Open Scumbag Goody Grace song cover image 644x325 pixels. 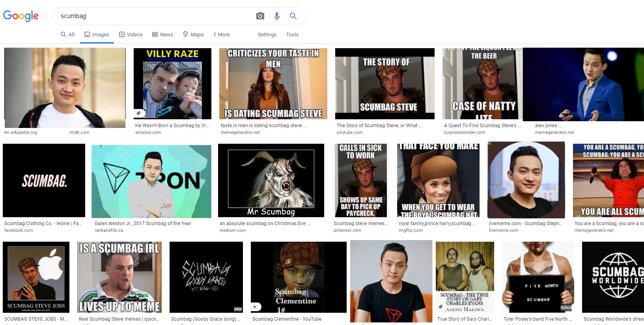point(206,277)
